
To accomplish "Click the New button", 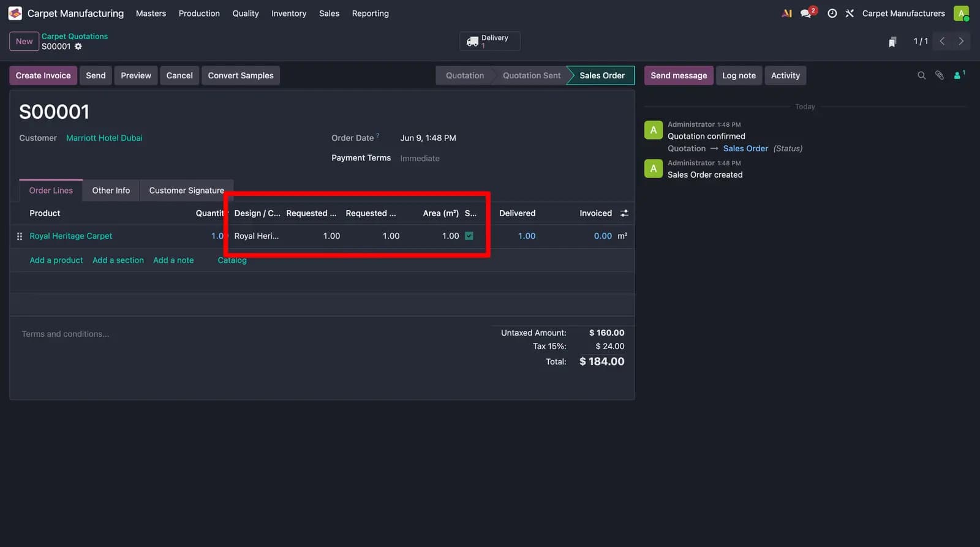I will point(24,42).
